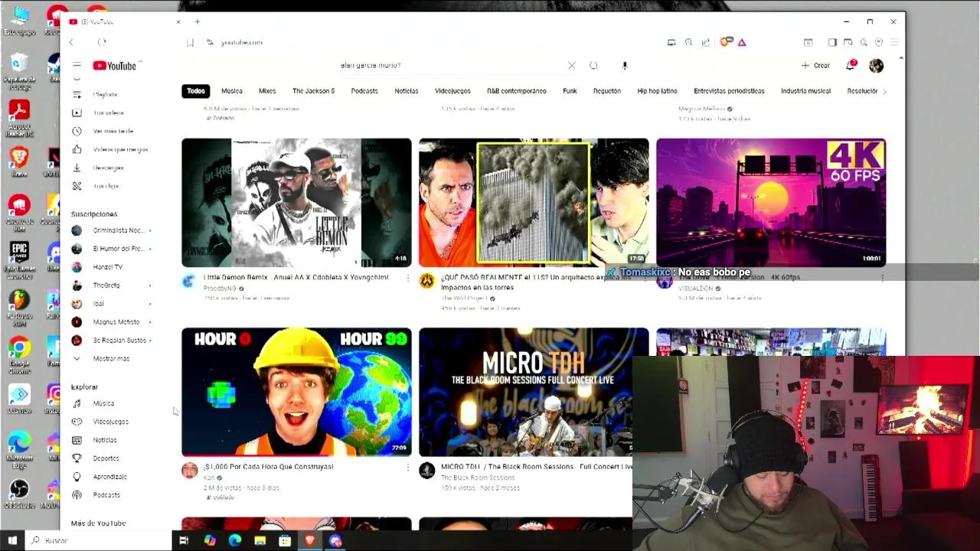
Task: Open options menu for $1,000 Por Cada Hora
Action: (x=407, y=467)
